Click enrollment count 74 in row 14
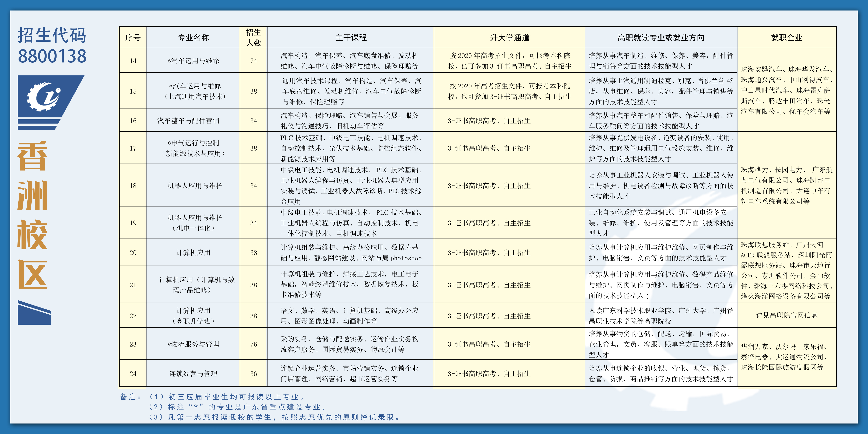Viewport: 868px width, 434px height. pos(253,61)
